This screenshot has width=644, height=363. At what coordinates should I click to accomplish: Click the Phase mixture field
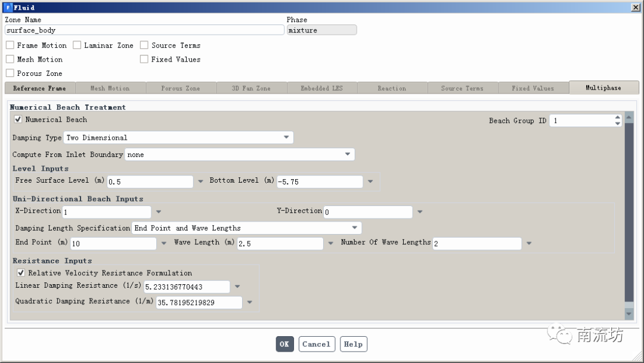coord(321,30)
